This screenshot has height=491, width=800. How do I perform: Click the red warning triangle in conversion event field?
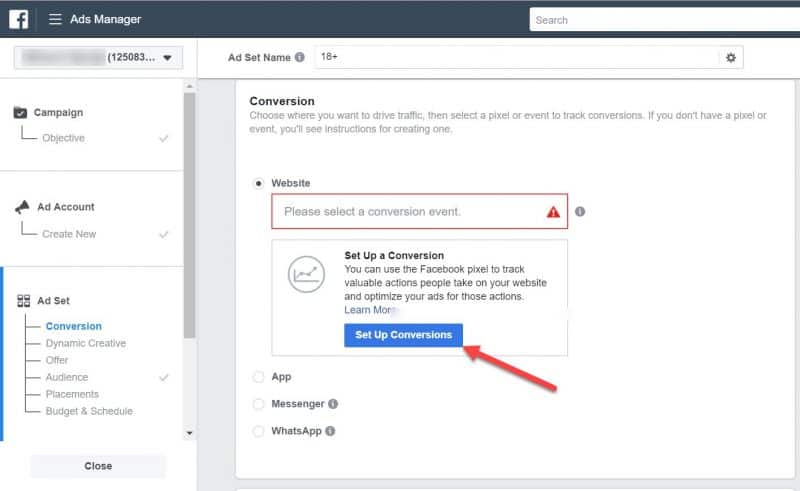pos(553,212)
